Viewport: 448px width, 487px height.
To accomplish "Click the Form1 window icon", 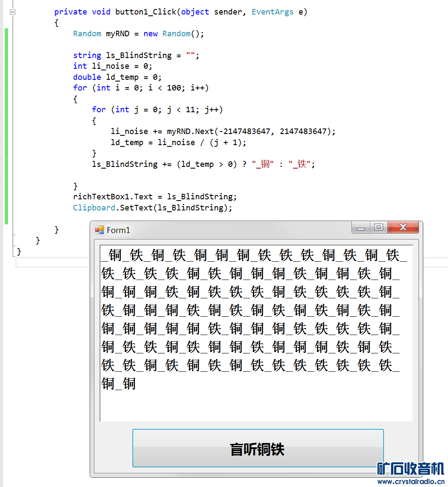I will pos(100,230).
